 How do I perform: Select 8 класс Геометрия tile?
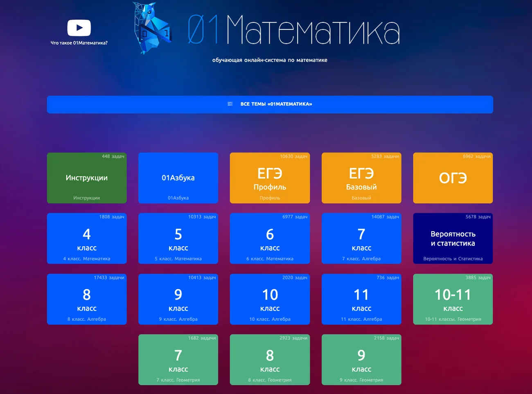point(270,360)
